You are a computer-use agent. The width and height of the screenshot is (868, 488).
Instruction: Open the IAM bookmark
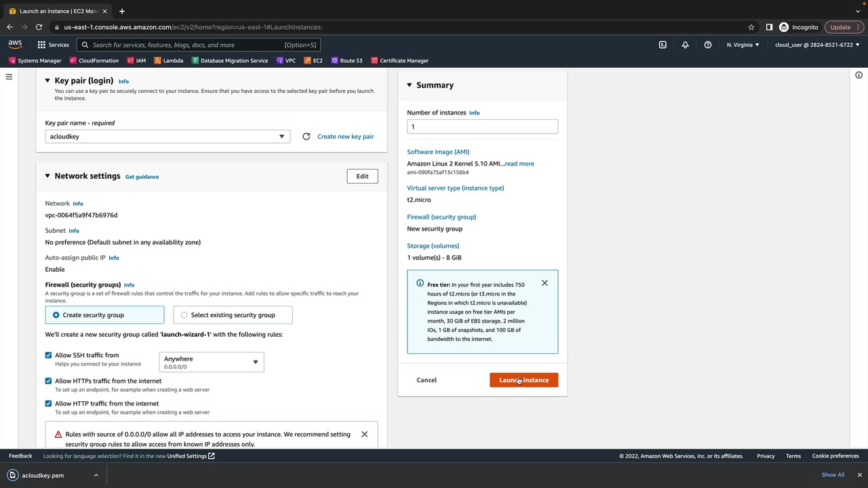coord(136,60)
